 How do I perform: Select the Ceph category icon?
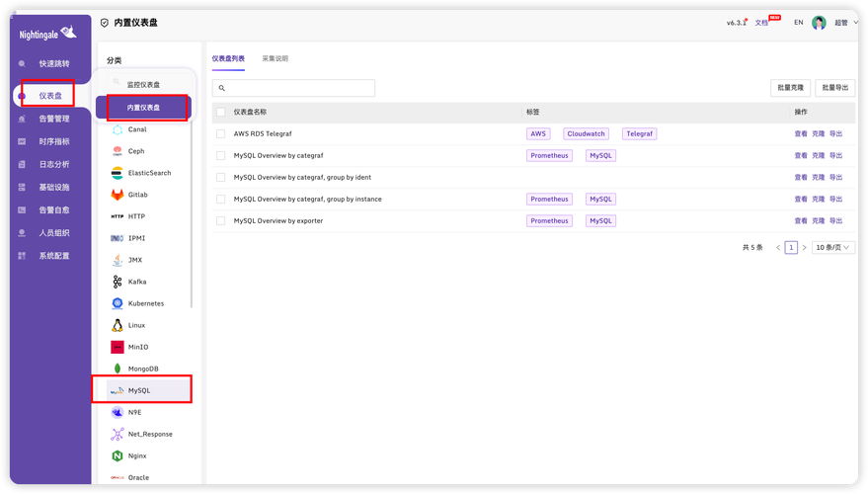coord(118,151)
